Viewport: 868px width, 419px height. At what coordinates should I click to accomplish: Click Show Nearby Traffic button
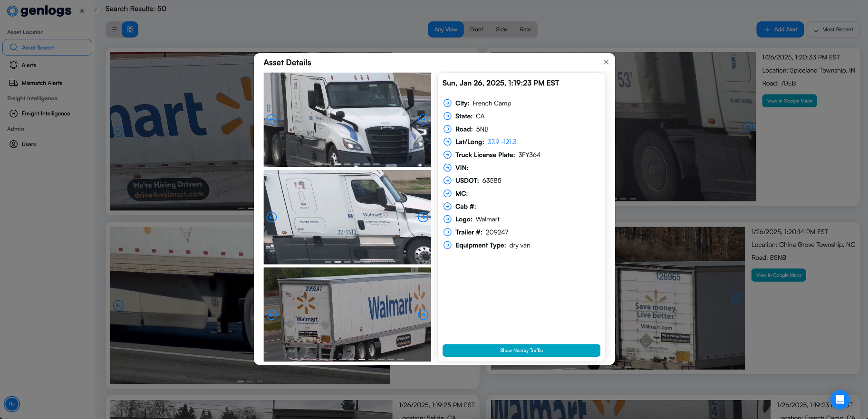pos(521,351)
